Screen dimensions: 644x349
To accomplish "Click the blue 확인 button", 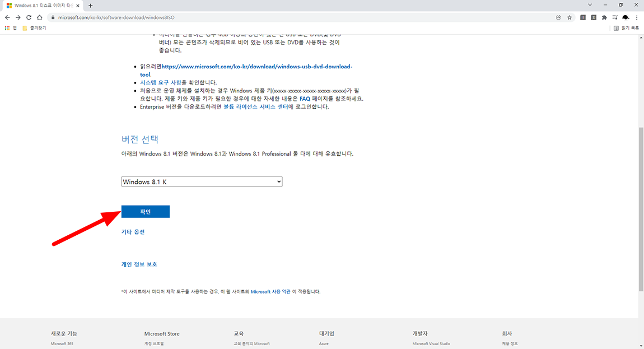I will (146, 212).
